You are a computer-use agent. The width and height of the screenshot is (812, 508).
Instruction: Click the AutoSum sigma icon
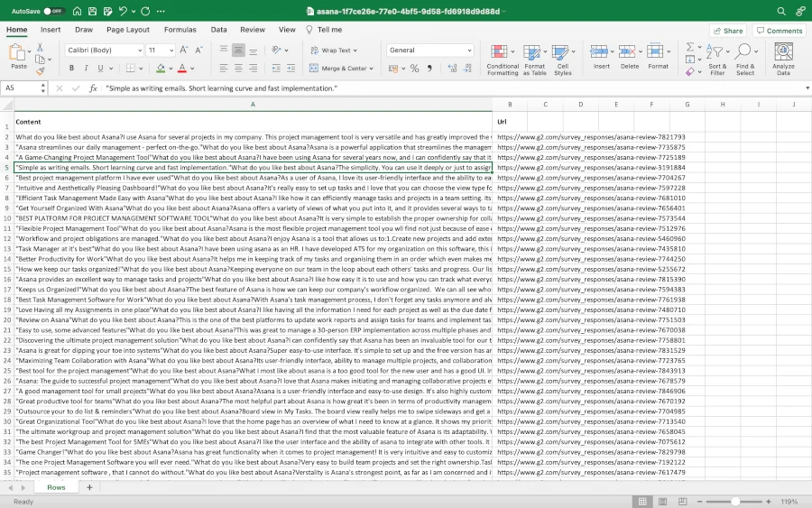pyautogui.click(x=690, y=47)
